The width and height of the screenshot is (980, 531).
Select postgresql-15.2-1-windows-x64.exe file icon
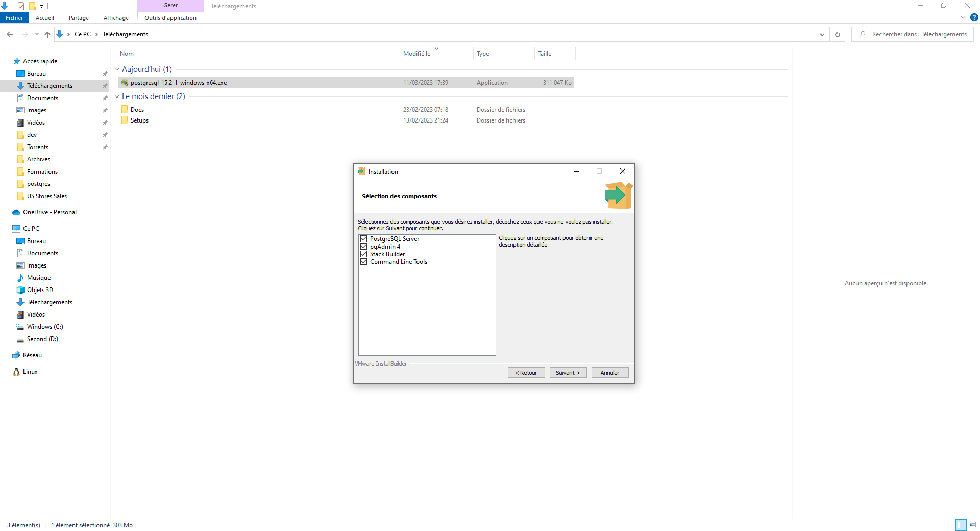(x=125, y=83)
